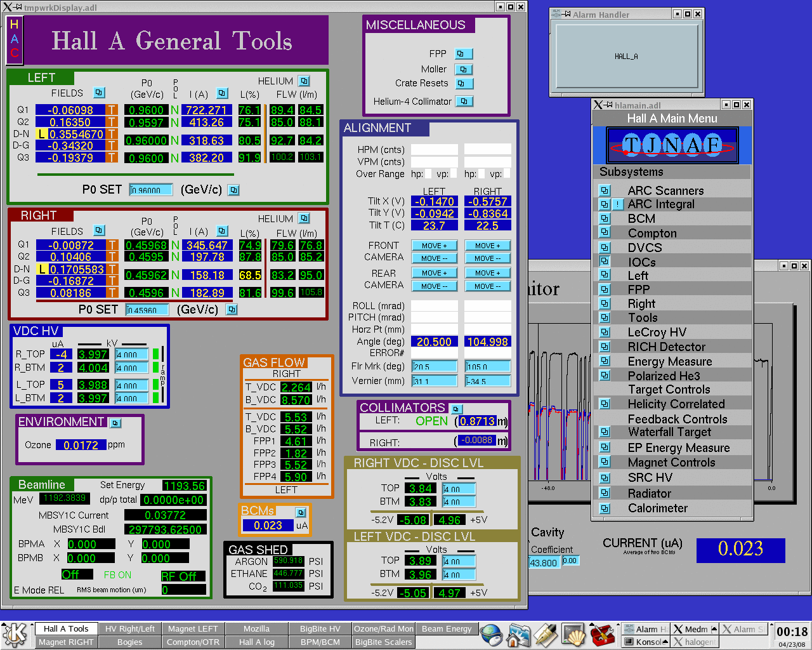Open the Compton subsystem icon
812x650 pixels.
coord(605,233)
